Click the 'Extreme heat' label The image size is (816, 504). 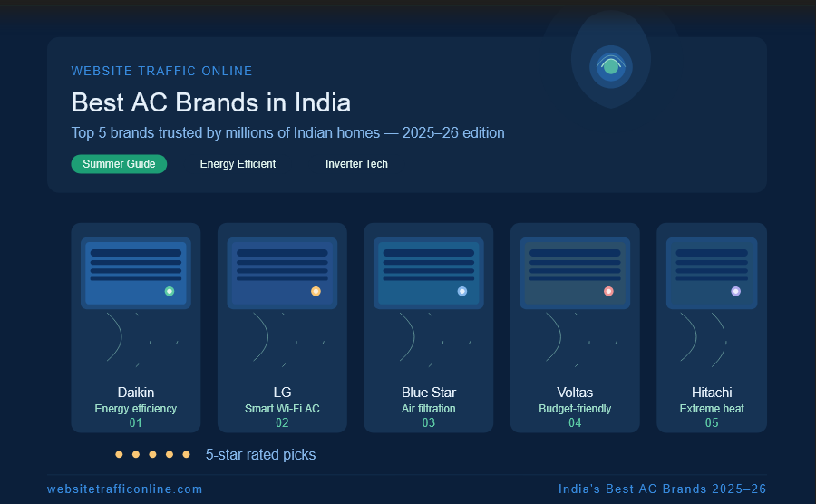click(x=712, y=409)
